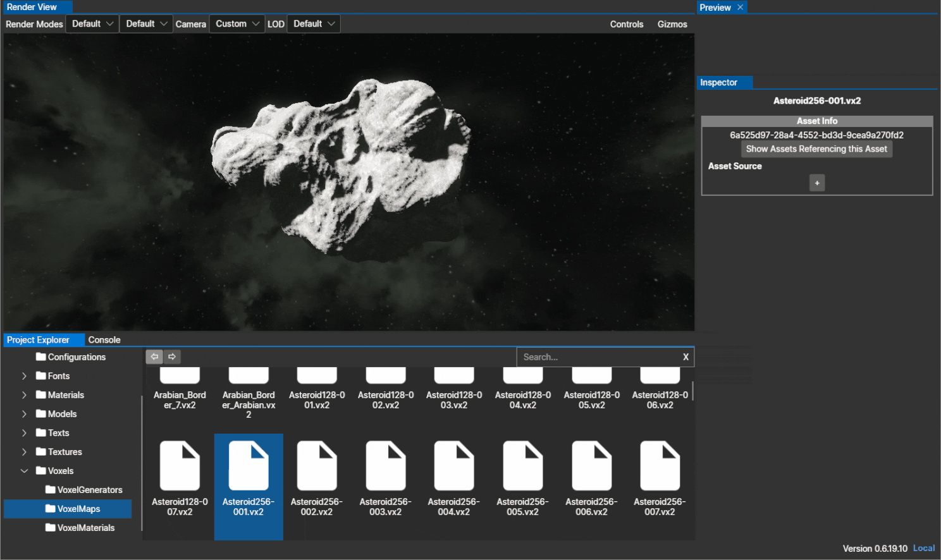Select Asteroid128-002.vx2 file name
The height and width of the screenshot is (560, 941).
(x=386, y=400)
